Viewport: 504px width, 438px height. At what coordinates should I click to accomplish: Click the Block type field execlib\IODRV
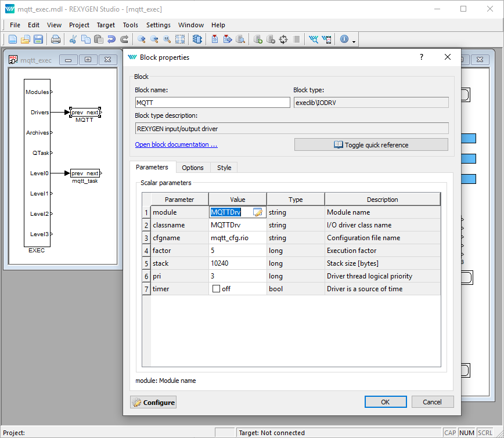(x=371, y=103)
